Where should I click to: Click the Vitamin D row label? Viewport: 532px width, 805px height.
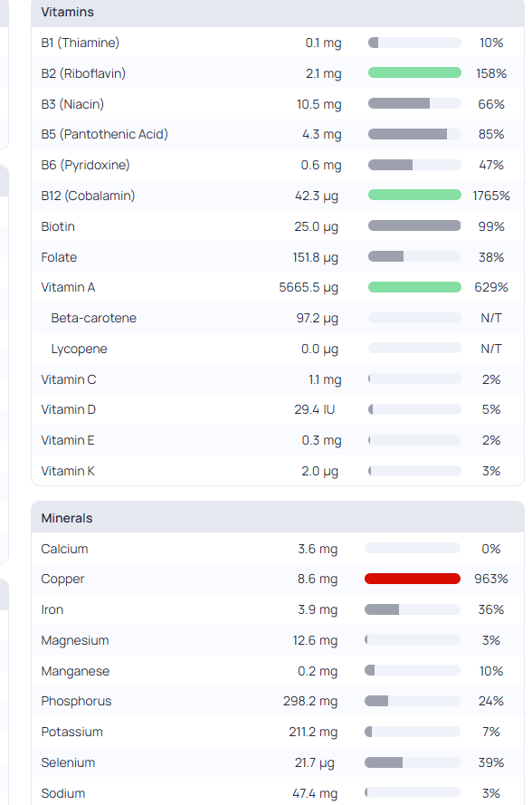tap(68, 409)
